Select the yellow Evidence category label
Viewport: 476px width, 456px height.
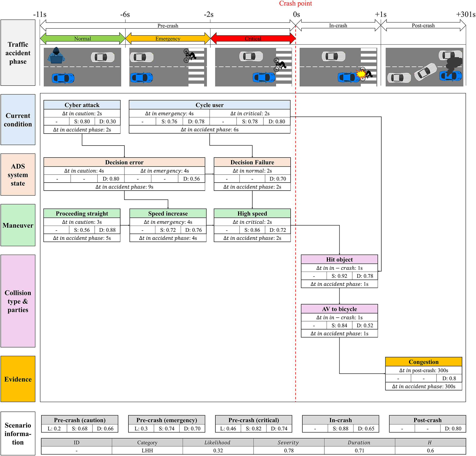click(x=18, y=379)
